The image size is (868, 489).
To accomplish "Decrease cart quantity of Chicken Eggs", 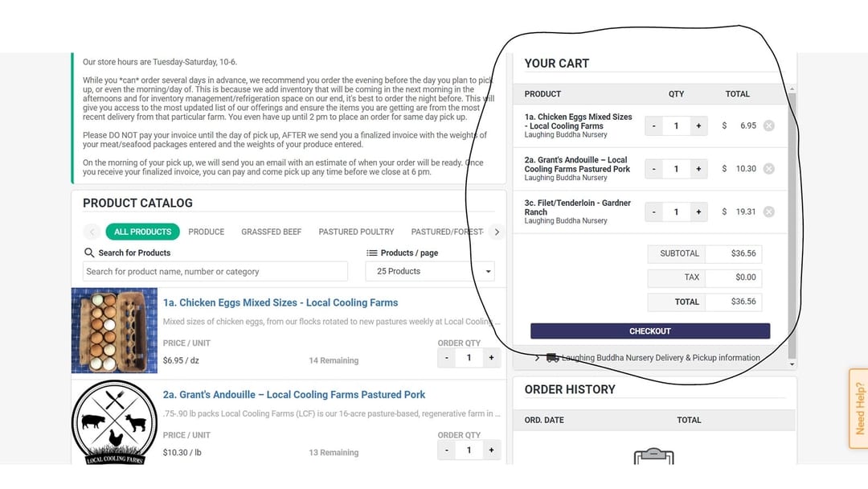I will (653, 125).
